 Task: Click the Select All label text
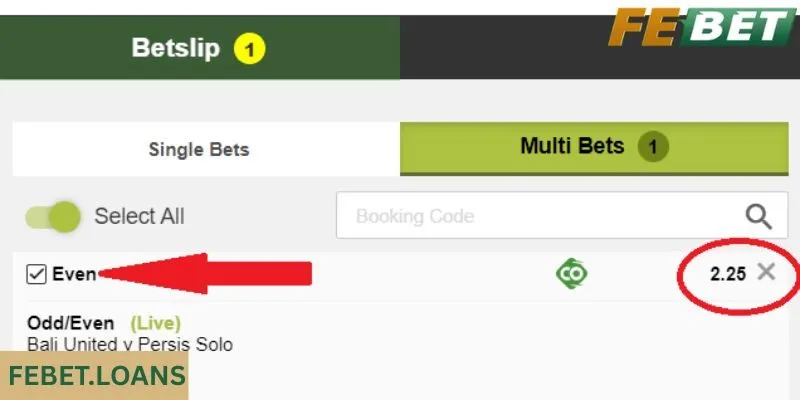click(x=139, y=216)
